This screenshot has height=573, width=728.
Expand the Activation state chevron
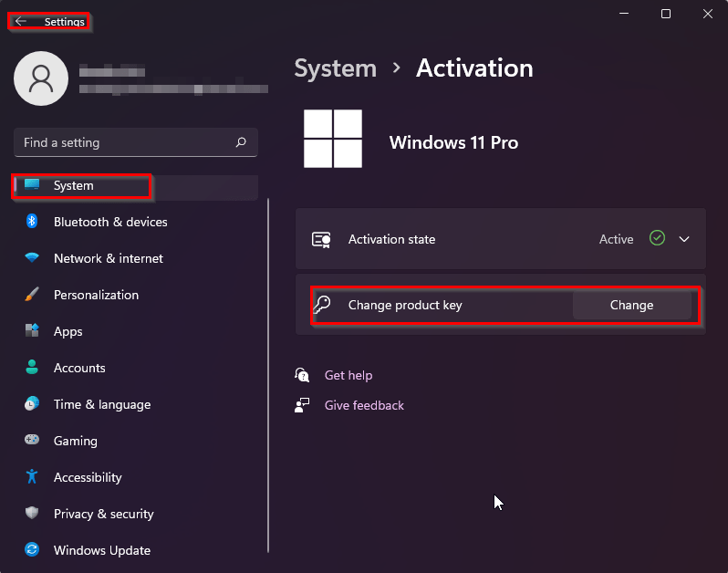click(x=684, y=239)
